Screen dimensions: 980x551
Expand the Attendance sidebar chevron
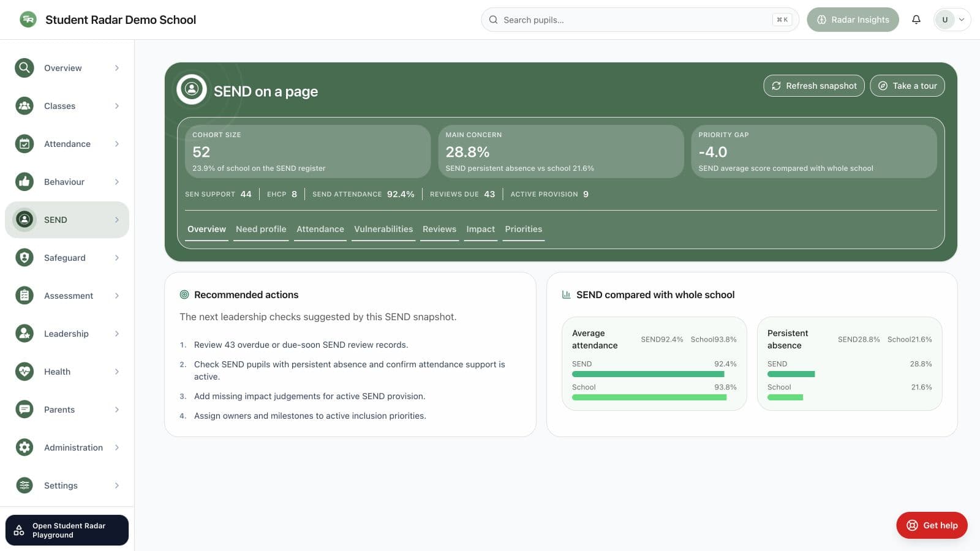117,144
